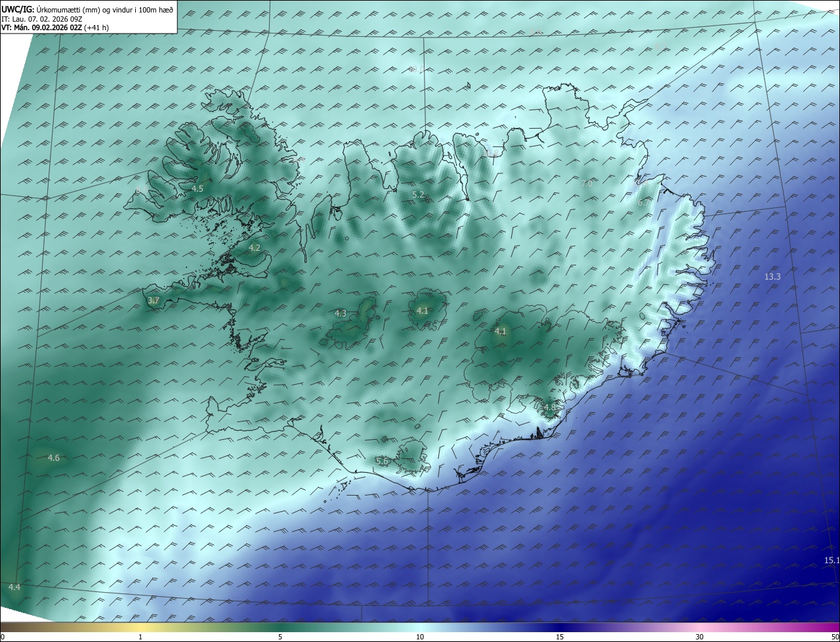Click the 13.3 value east of Iceland

pyautogui.click(x=772, y=276)
